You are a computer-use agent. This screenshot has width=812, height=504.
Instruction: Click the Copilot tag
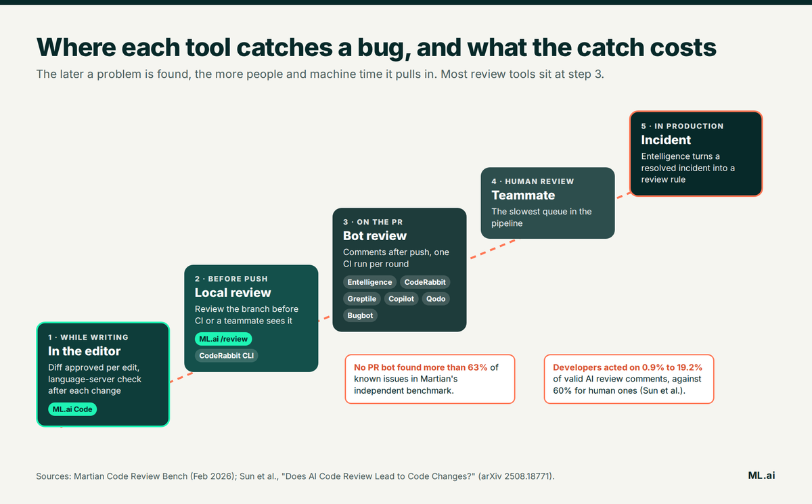pos(401,298)
